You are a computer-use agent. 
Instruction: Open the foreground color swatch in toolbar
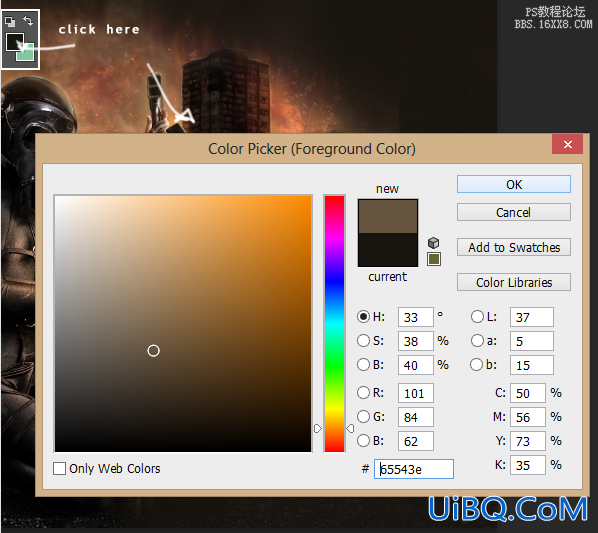(x=14, y=42)
